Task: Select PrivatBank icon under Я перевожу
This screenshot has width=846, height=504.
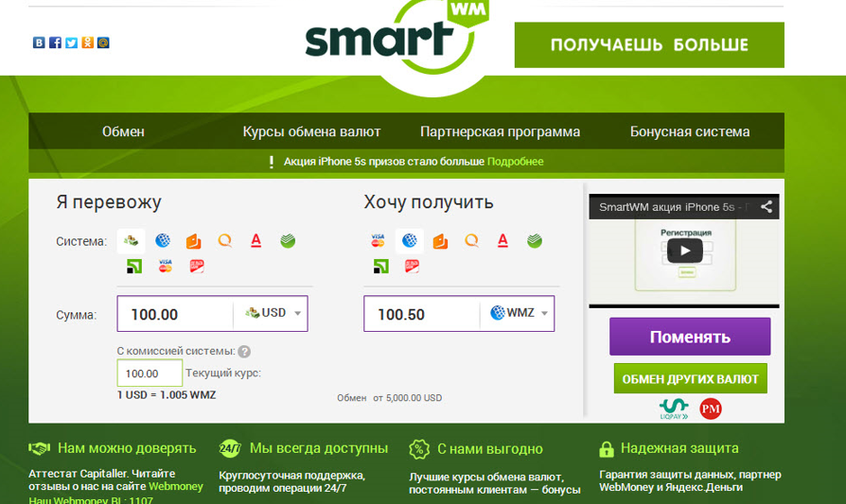Action: [133, 266]
